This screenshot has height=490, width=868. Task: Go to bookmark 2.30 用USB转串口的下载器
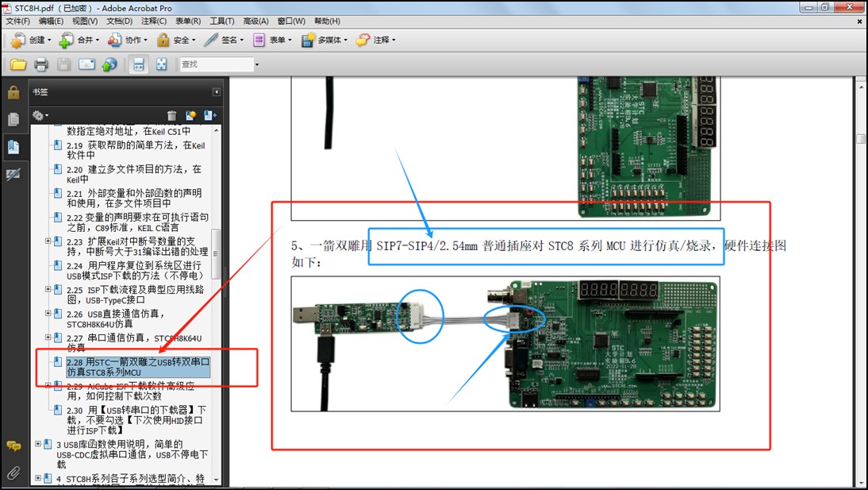pos(136,419)
